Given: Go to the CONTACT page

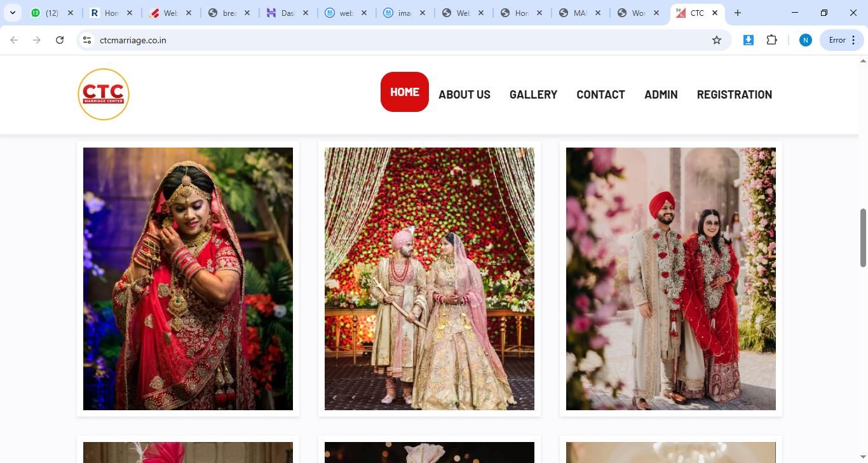Looking at the screenshot, I should [x=600, y=94].
